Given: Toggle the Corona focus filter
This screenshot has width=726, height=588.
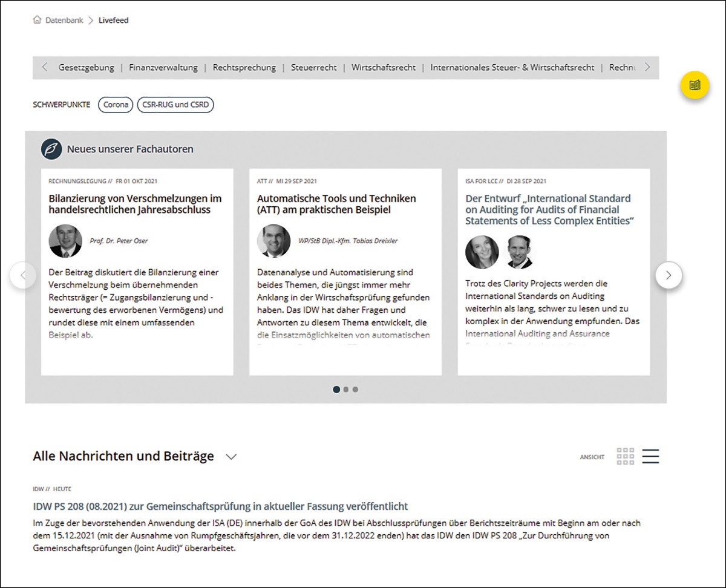Looking at the screenshot, I should tap(116, 105).
